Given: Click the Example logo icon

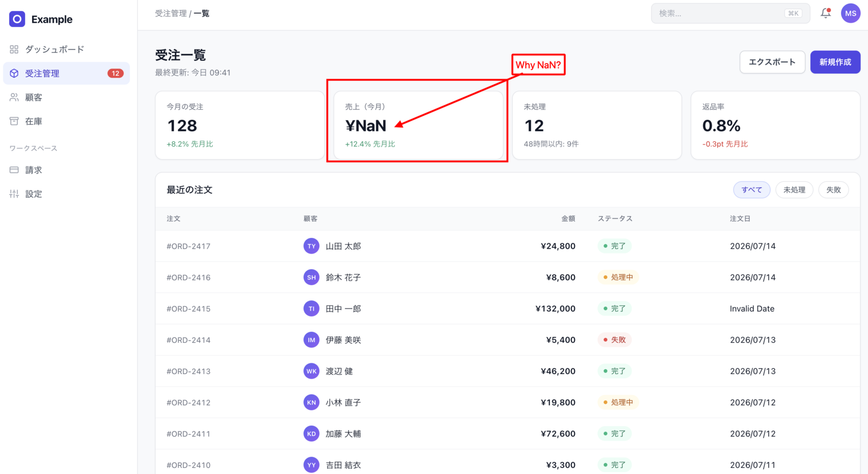Looking at the screenshot, I should coord(17,19).
